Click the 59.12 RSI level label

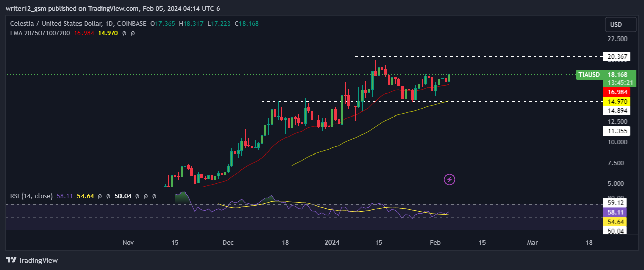[617, 203]
